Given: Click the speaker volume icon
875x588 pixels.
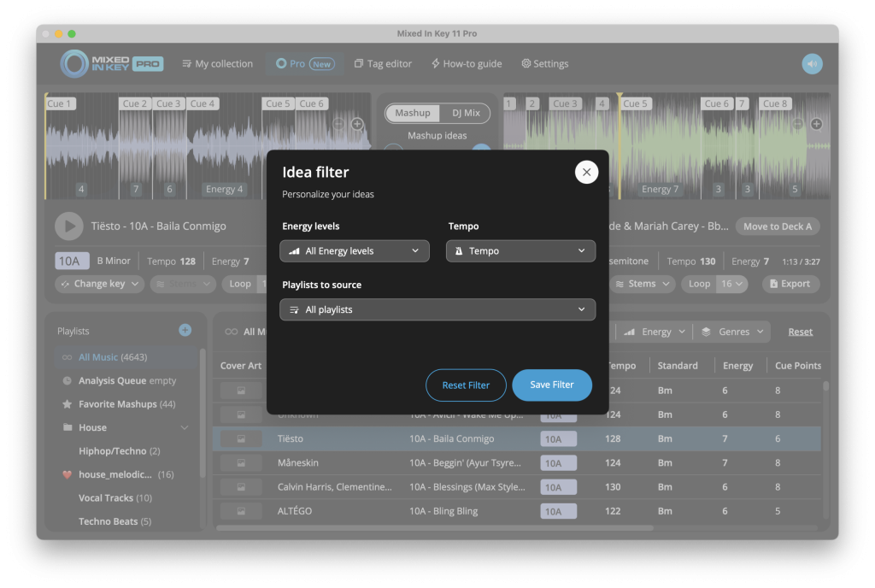Looking at the screenshot, I should tap(812, 64).
